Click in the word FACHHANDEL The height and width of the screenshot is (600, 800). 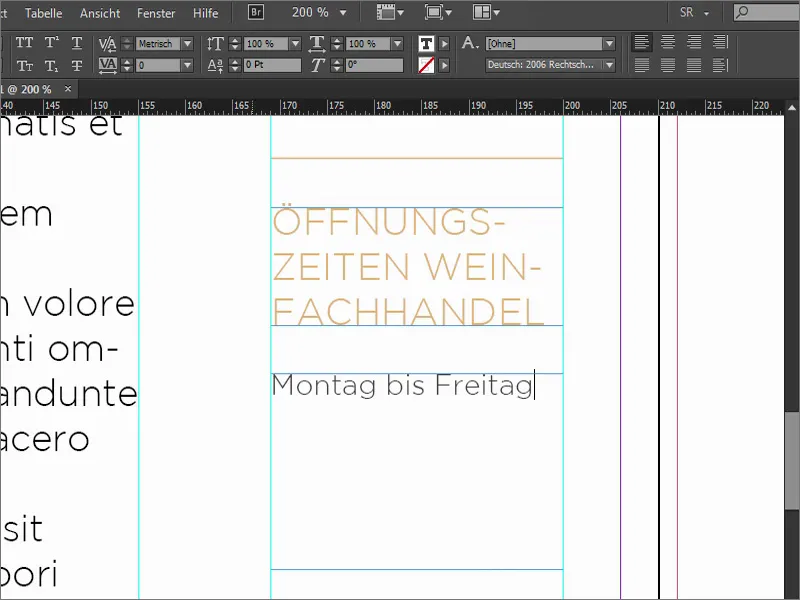coord(408,311)
